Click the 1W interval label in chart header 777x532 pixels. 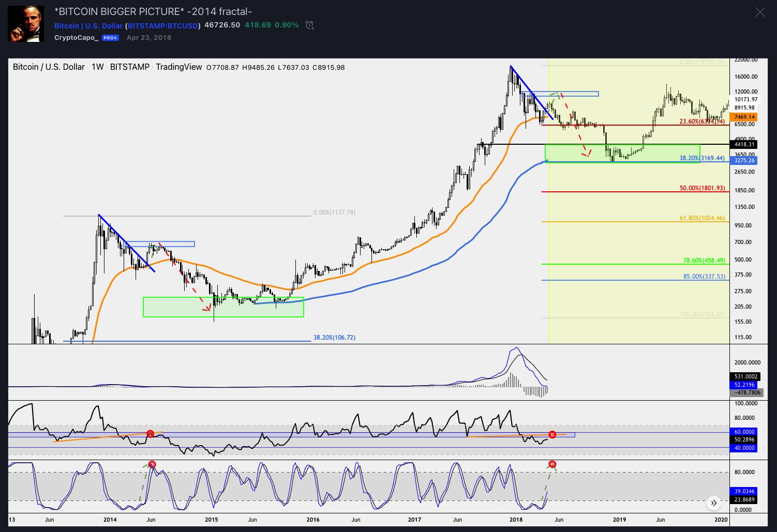pos(98,67)
